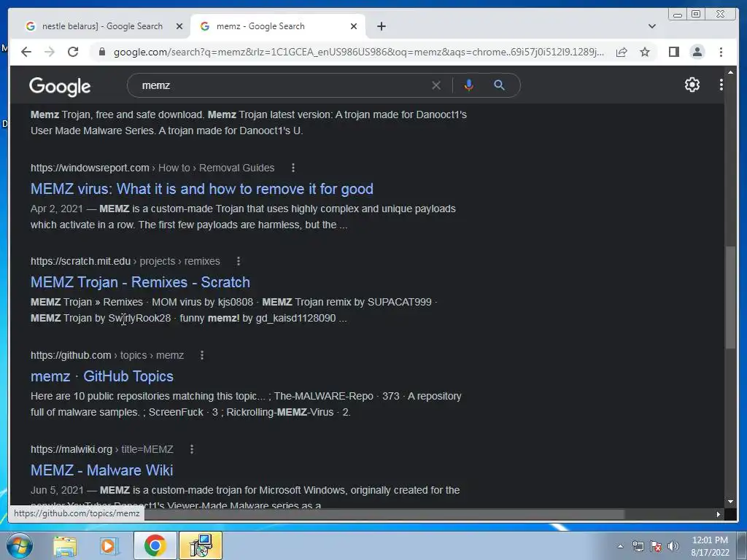Open a new tab with plus
The image size is (747, 560).
coord(381,26)
